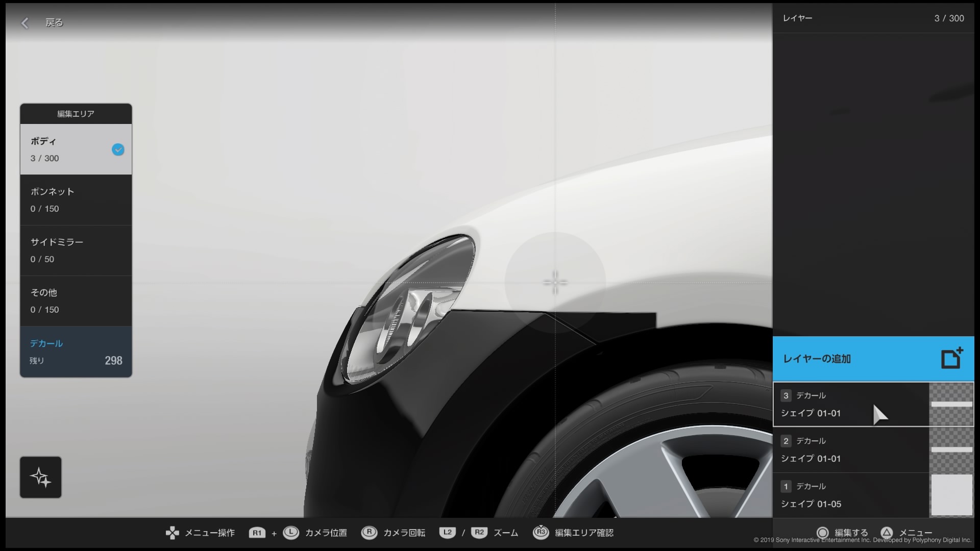
Task: Click the R1 button icon
Action: coord(257,533)
